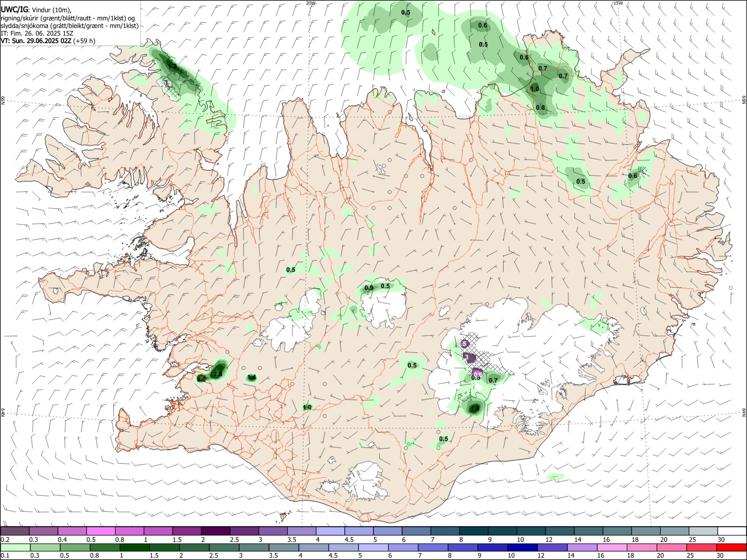
Task: Click the light green 0.1 rain scale swatch
Action: click(15, 547)
